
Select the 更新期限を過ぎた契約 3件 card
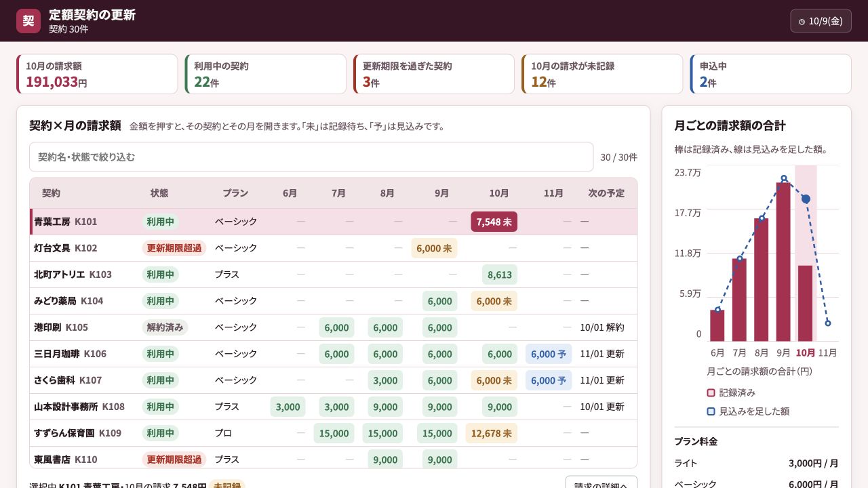[x=434, y=75]
